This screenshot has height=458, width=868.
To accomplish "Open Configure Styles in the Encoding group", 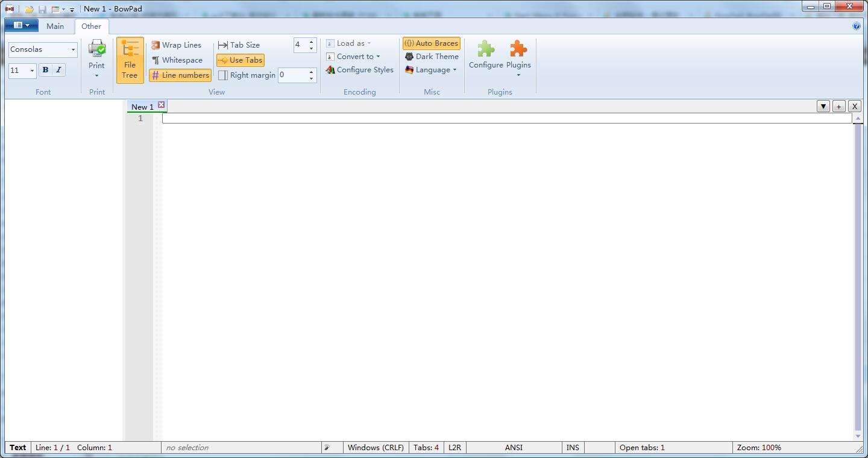I will [360, 70].
